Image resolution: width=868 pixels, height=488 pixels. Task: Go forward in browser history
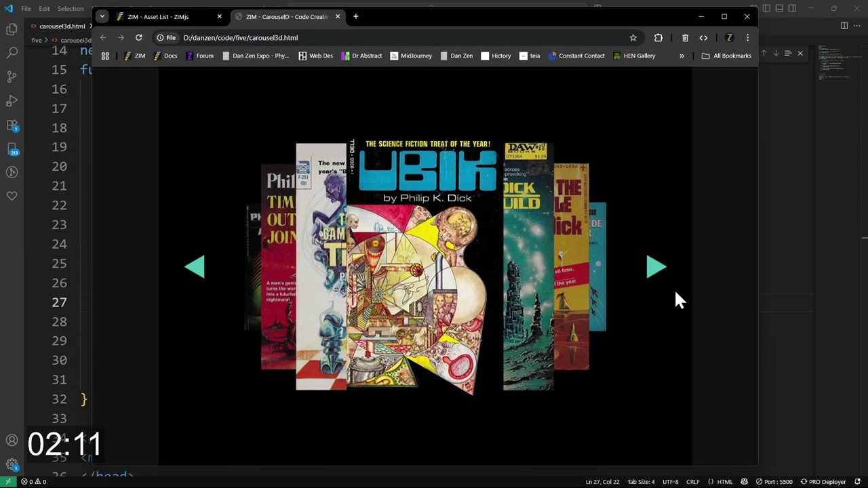click(121, 38)
